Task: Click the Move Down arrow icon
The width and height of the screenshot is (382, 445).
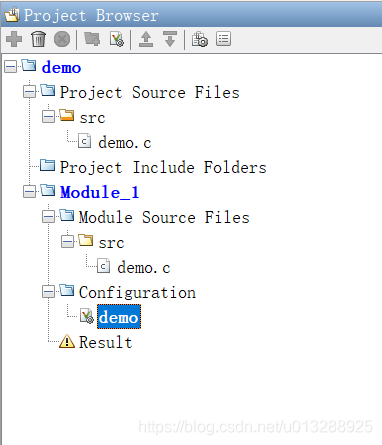Action: [x=170, y=39]
